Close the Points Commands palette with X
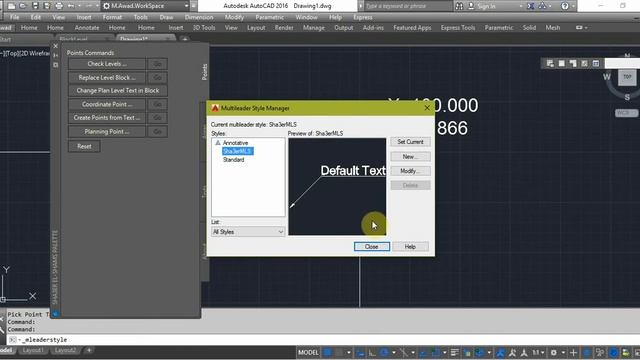The width and height of the screenshot is (640, 360). (x=56, y=46)
